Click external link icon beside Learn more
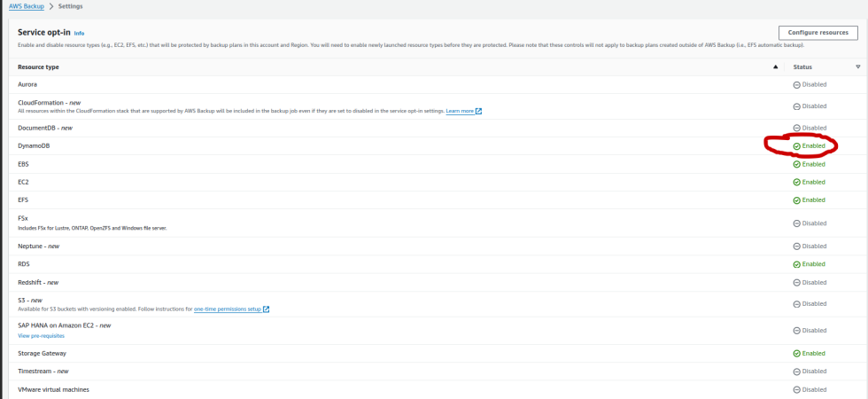The height and width of the screenshot is (399, 868). [479, 111]
